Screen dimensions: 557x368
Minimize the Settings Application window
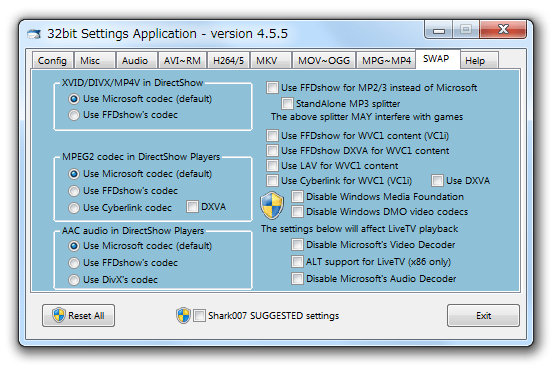(x=439, y=30)
